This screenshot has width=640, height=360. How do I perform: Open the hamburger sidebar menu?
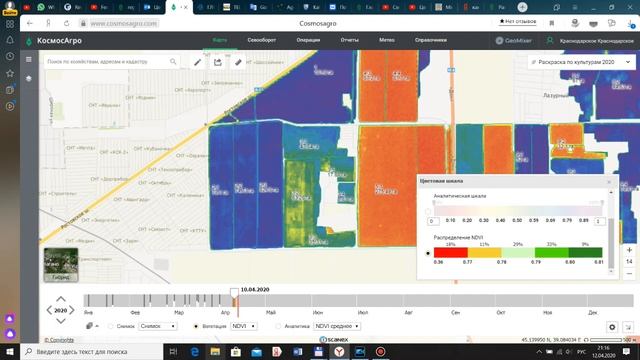[x=29, y=60]
